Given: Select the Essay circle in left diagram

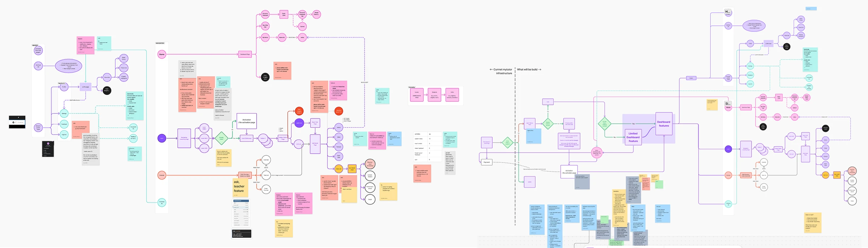Looking at the screenshot, I should (x=370, y=199).
